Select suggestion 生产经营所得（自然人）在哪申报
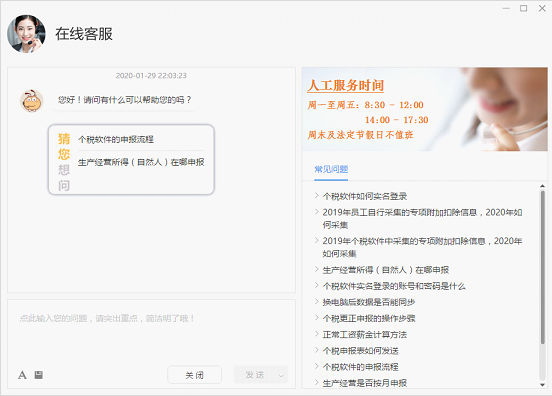552x396 pixels. 141,162
